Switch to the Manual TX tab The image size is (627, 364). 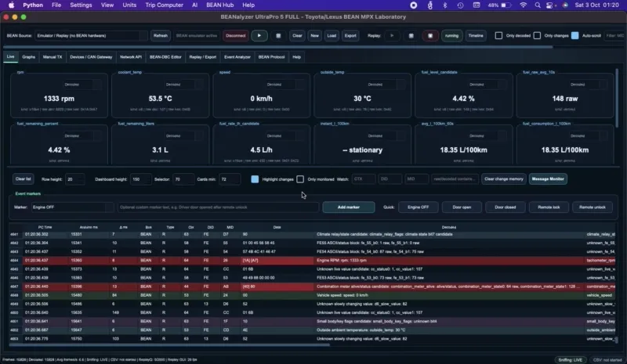(x=53, y=56)
